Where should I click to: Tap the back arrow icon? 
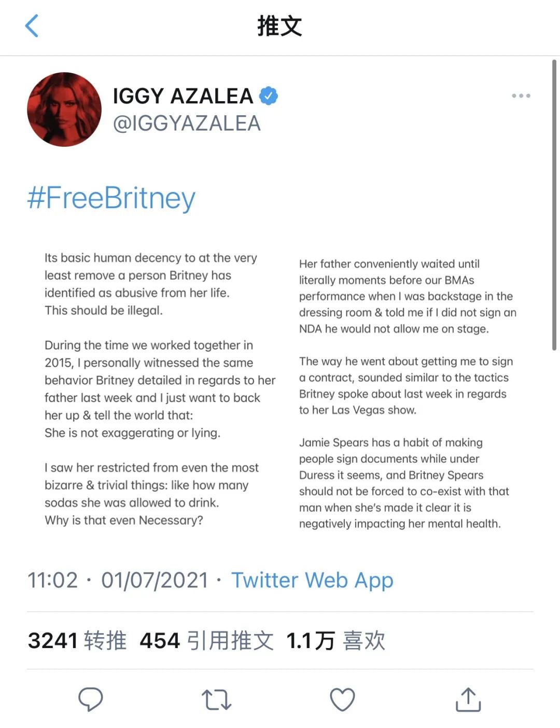[x=32, y=26]
